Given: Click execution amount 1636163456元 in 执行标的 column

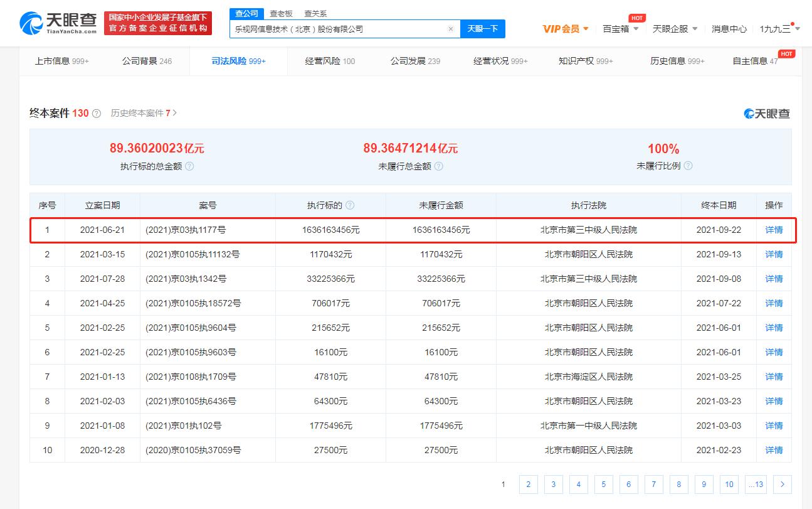Looking at the screenshot, I should pos(330,230).
